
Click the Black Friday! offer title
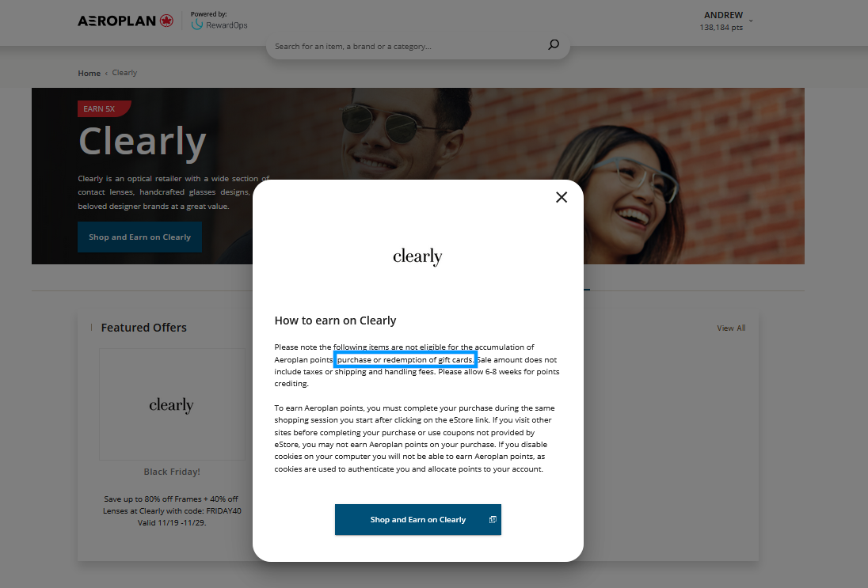tap(172, 472)
